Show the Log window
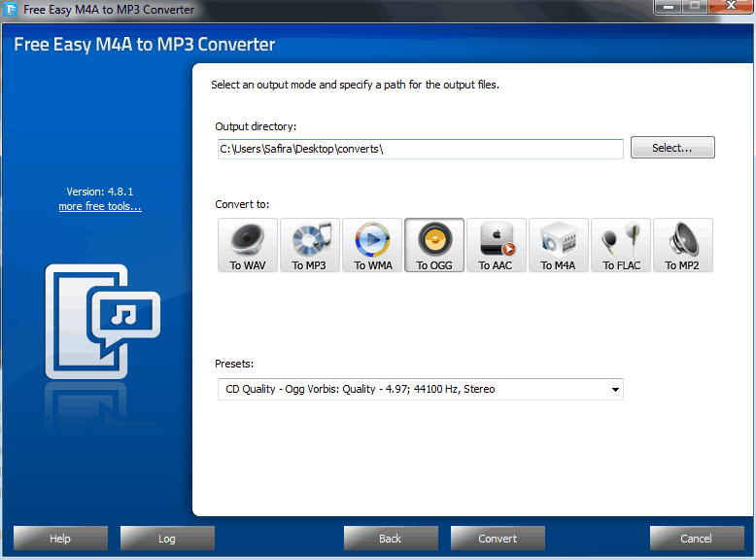Image resolution: width=756 pixels, height=559 pixels. click(x=167, y=539)
